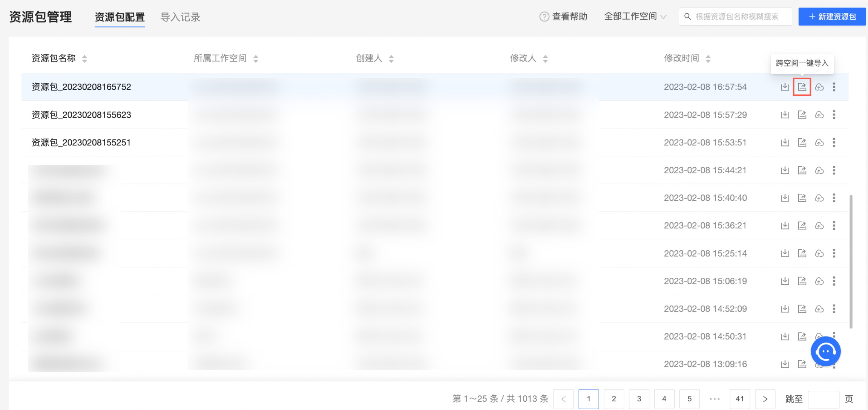Screen dimensions: 868x410
Task: Open more options menu for 资源包_20230208165752
Action: (x=834, y=87)
